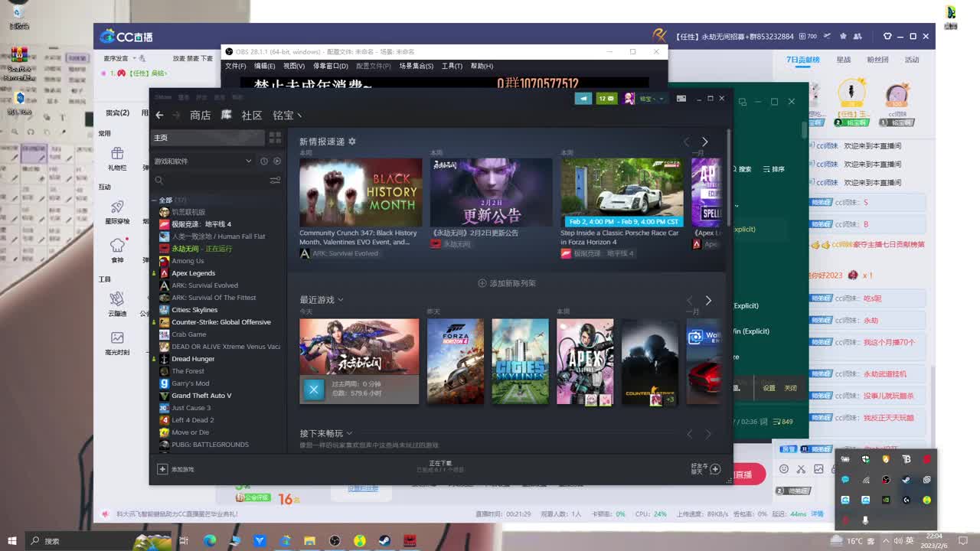This screenshot has height=551, width=980.
Task: Click the 星际穿梭 icon in CC sidebar
Action: coord(116,208)
